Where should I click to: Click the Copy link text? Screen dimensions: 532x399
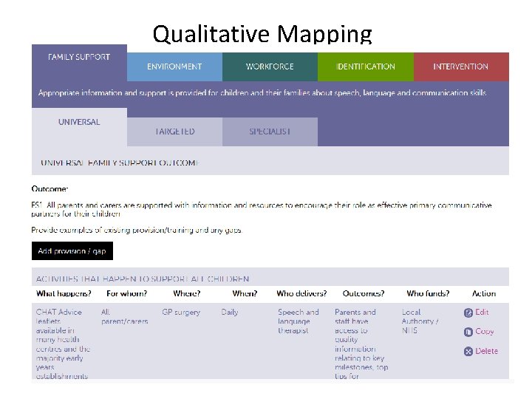pyautogui.click(x=485, y=332)
